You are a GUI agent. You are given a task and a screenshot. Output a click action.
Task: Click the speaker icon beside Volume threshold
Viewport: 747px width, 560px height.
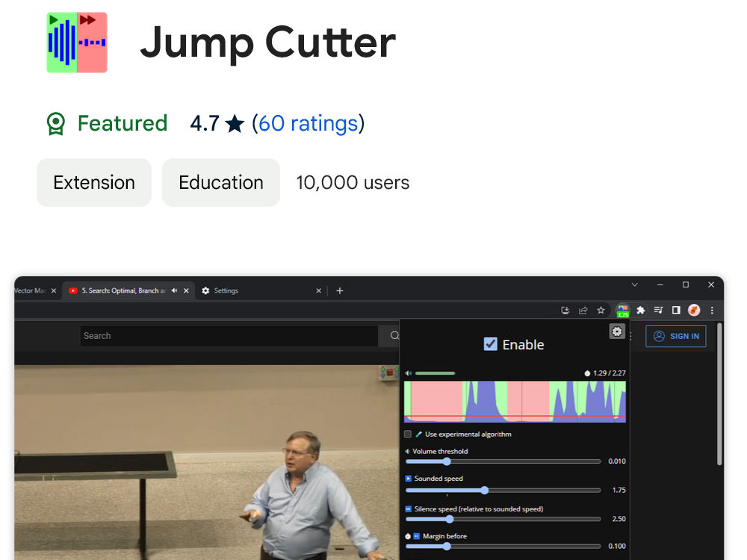(406, 451)
